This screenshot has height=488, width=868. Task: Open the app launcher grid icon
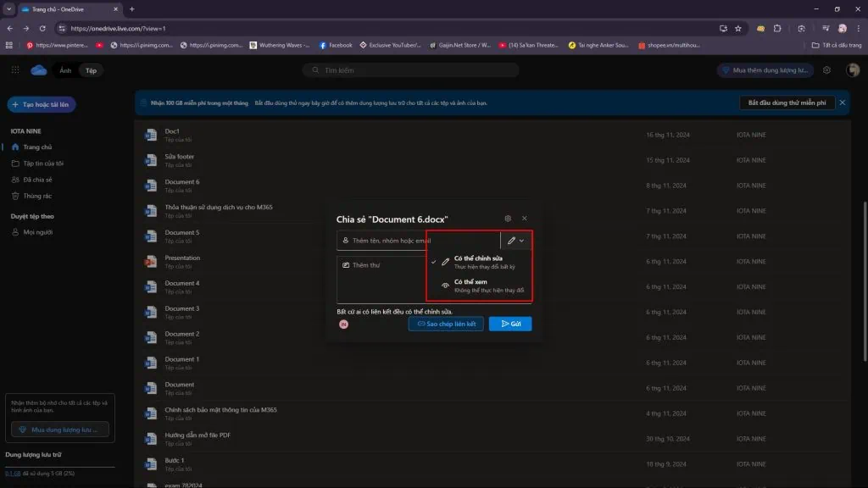(15, 70)
